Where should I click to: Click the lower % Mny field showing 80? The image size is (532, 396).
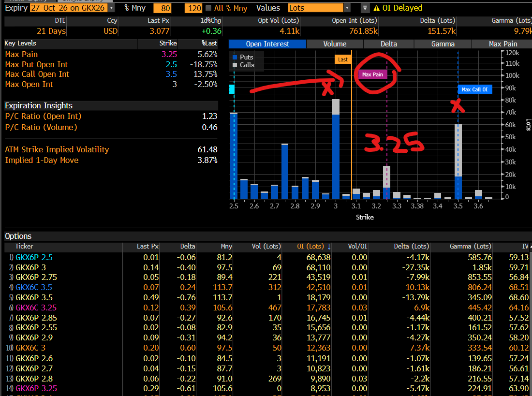pos(162,8)
